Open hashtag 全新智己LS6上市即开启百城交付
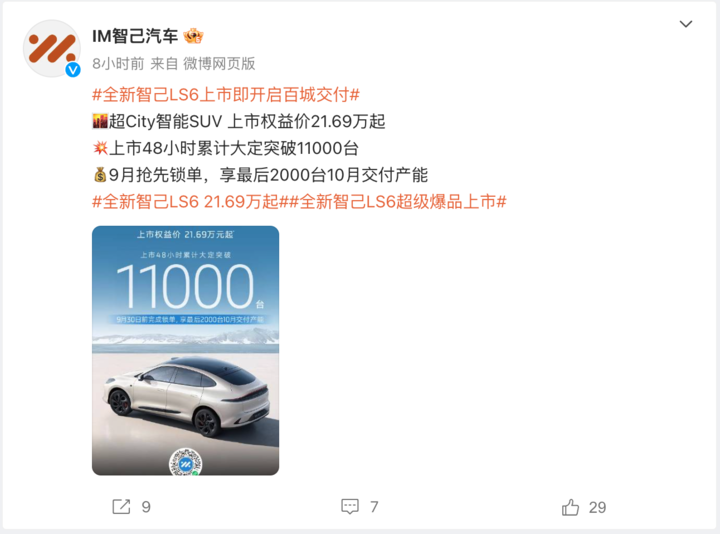This screenshot has width=720, height=534. [226, 95]
